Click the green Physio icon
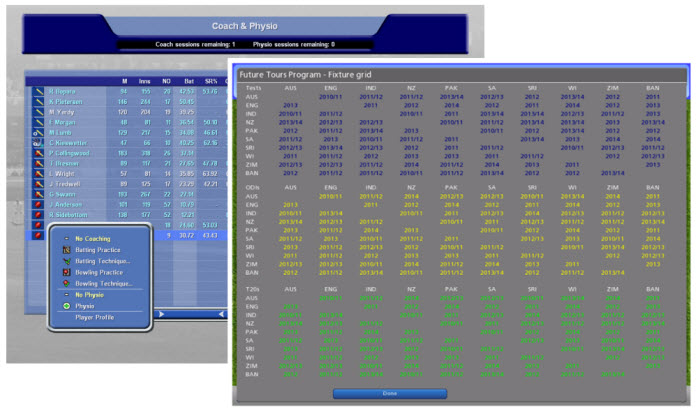 [66, 306]
